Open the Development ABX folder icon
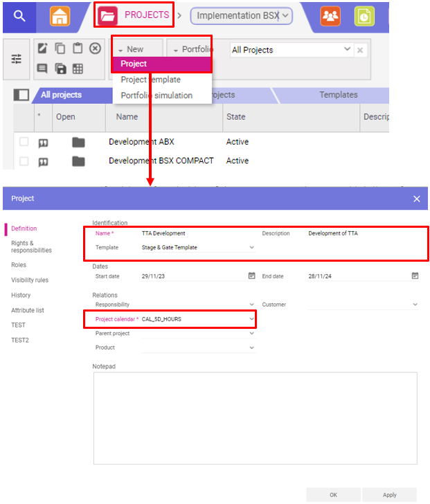The height and width of the screenshot is (504, 430). [x=78, y=143]
